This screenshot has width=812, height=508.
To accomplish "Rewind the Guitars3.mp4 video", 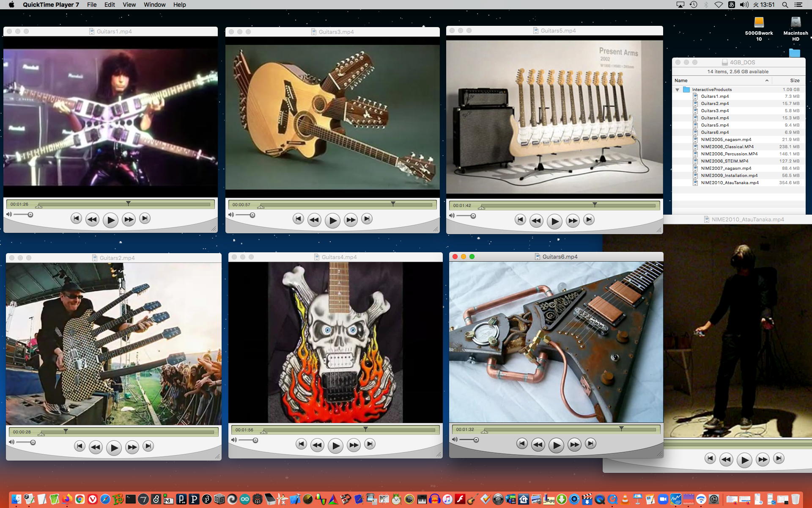I will [314, 220].
